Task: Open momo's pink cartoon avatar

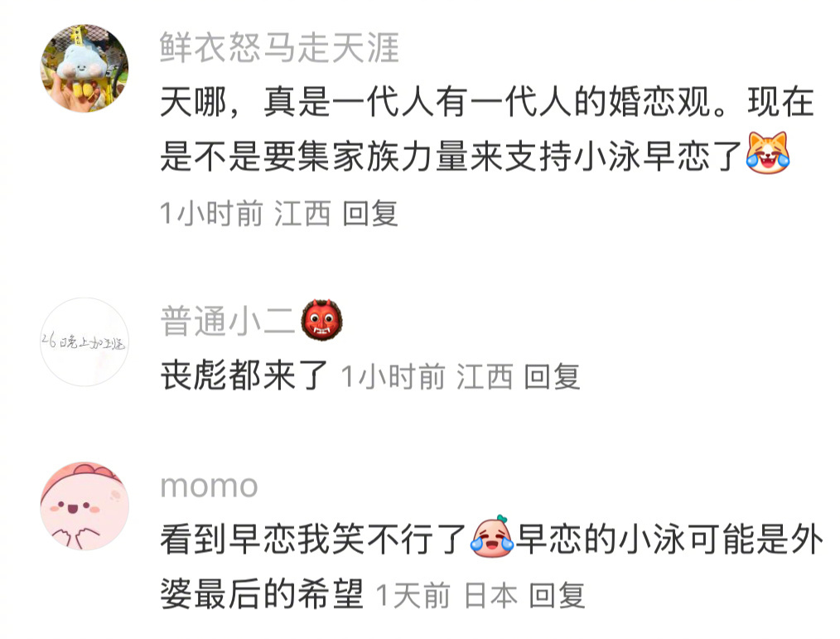Action: (x=84, y=506)
